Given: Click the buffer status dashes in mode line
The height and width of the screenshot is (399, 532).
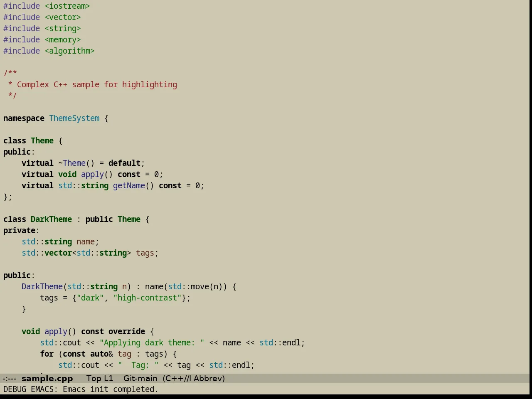Looking at the screenshot, I should click(x=9, y=379).
